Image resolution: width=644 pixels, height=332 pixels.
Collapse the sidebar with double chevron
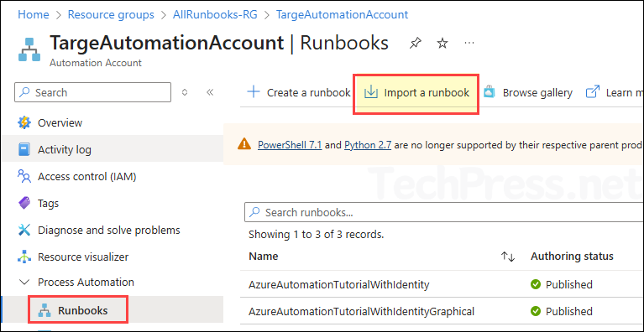coord(210,92)
